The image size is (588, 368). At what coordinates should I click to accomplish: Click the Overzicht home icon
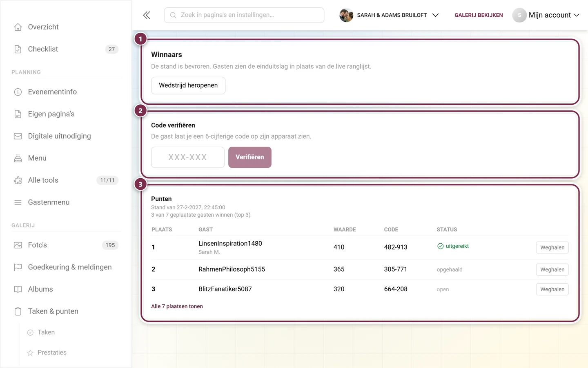(x=18, y=27)
